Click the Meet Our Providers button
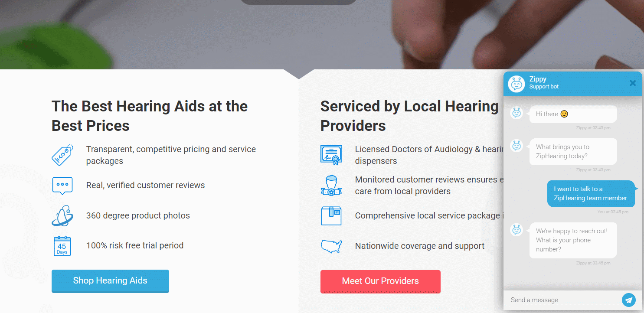This screenshot has width=644, height=313. pyautogui.click(x=380, y=281)
